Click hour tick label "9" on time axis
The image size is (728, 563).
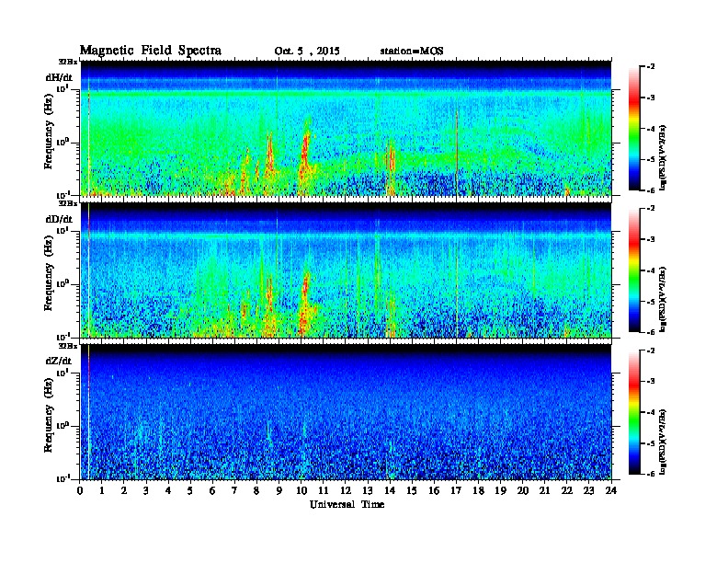(x=279, y=491)
